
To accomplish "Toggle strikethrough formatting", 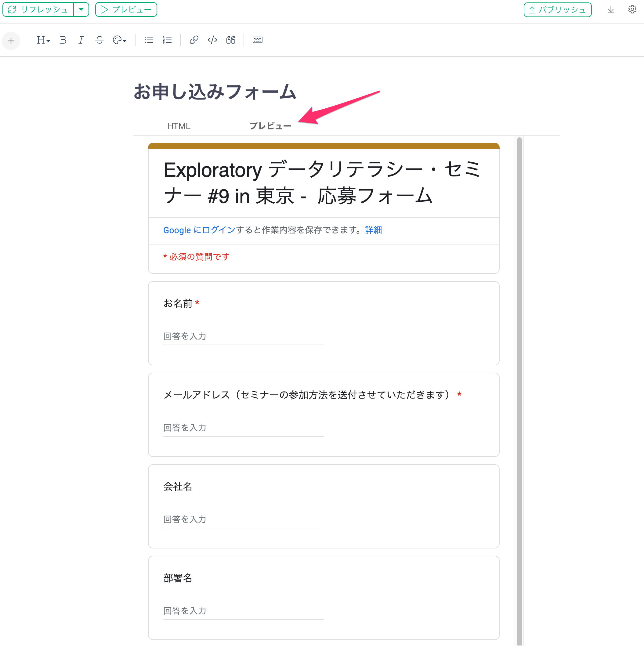I will click(x=99, y=40).
